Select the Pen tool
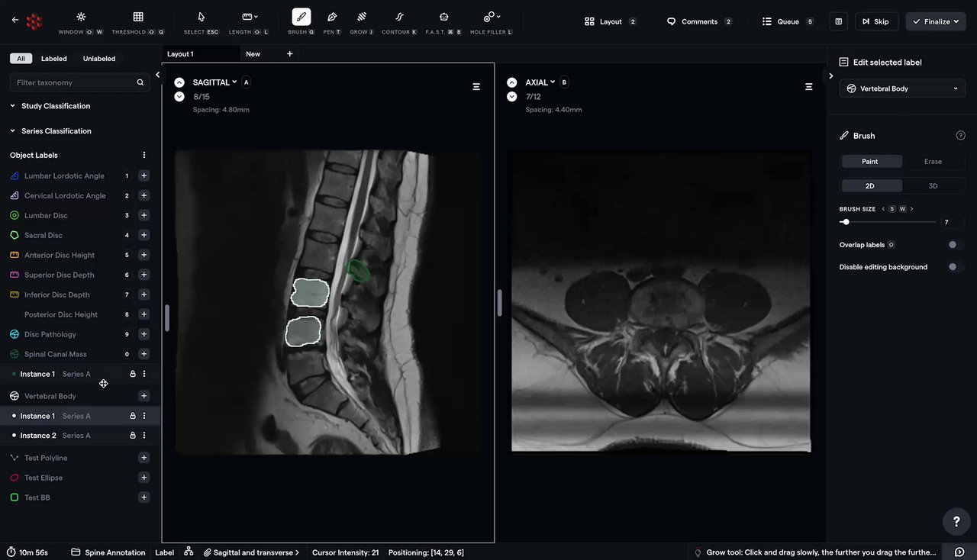977x560 pixels. (x=331, y=21)
